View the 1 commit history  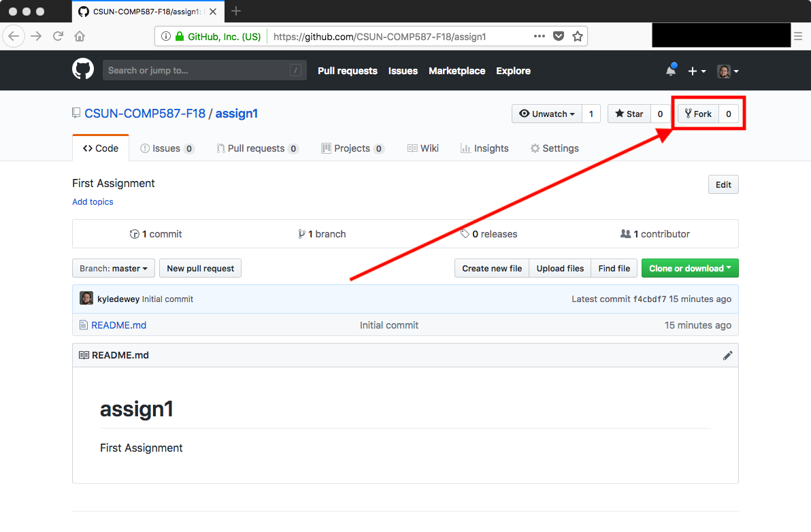156,234
